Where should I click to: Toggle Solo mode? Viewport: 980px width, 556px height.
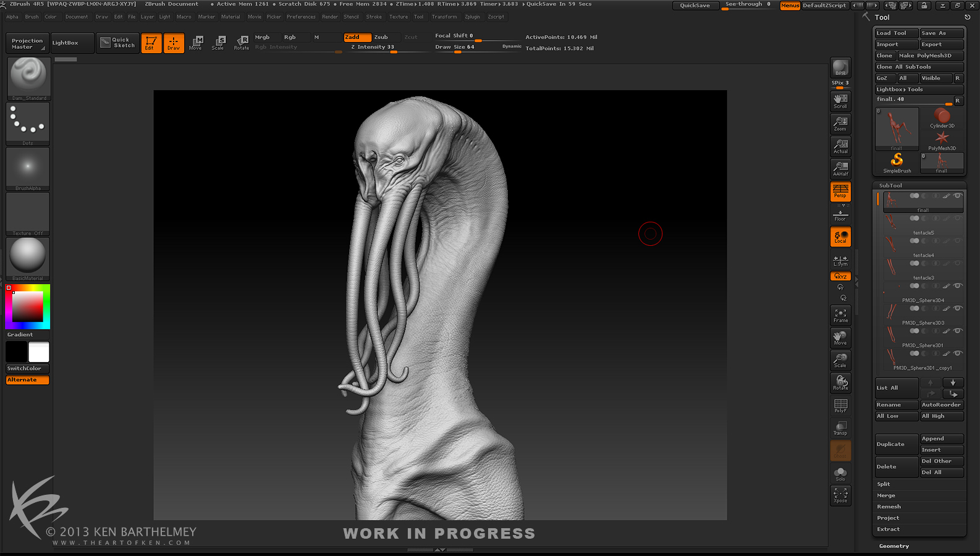[840, 474]
